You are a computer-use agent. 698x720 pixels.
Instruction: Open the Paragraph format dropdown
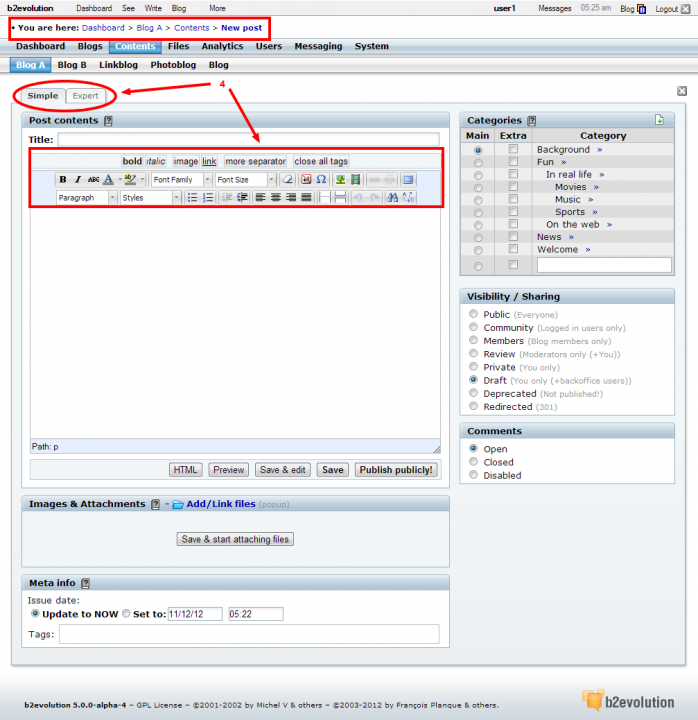click(86, 197)
